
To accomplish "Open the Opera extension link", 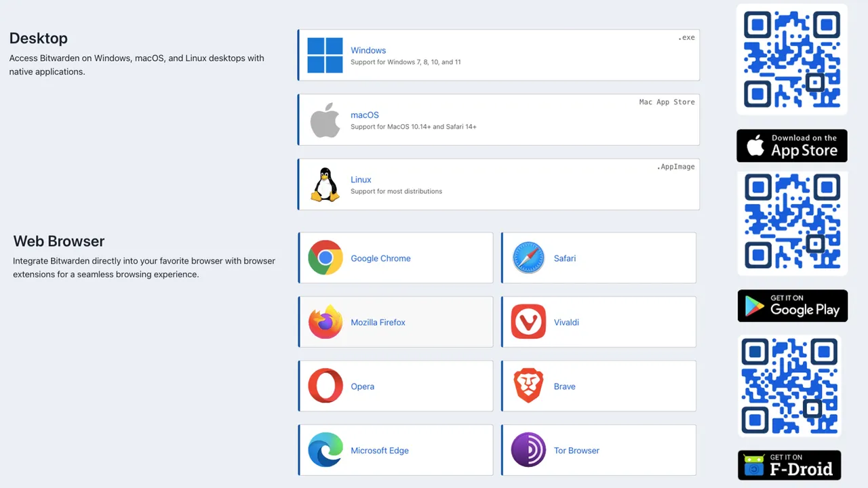I will 362,386.
